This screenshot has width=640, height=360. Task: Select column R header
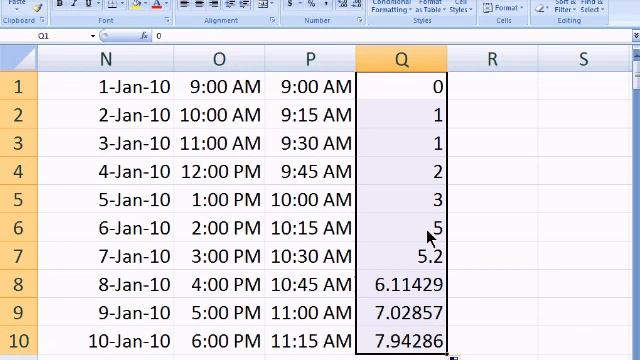(x=493, y=59)
